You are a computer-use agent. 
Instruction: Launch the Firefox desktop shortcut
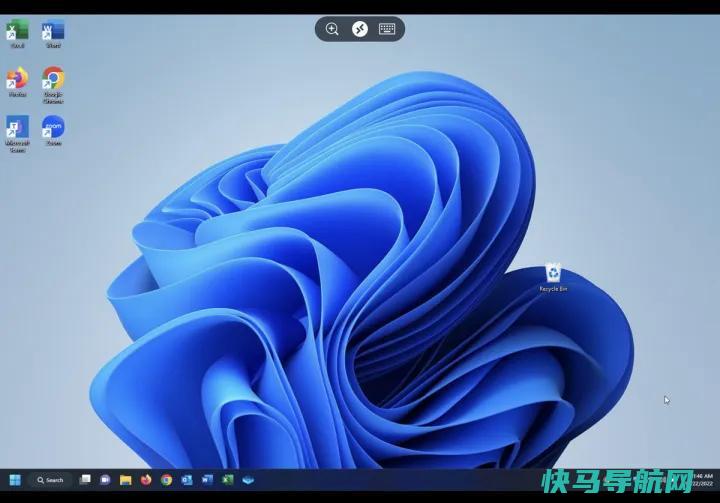(17, 82)
